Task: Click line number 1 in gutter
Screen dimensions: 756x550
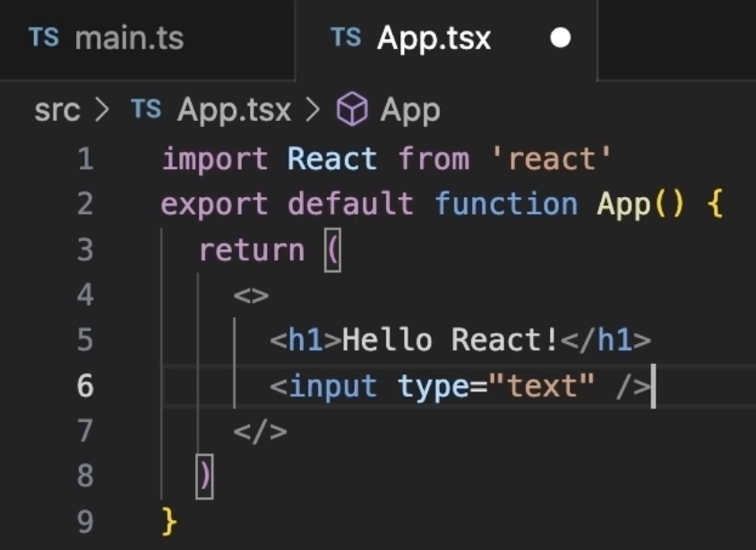Action: pos(85,159)
